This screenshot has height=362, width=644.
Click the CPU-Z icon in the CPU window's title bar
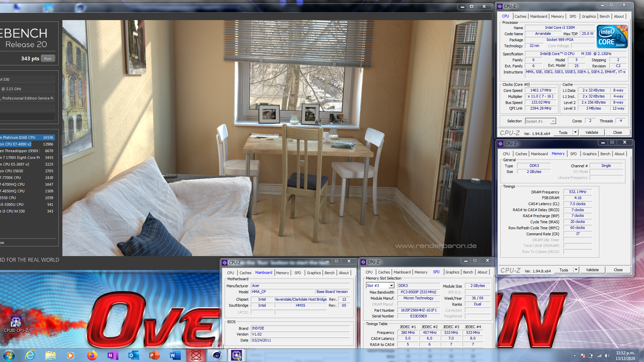coord(500,6)
